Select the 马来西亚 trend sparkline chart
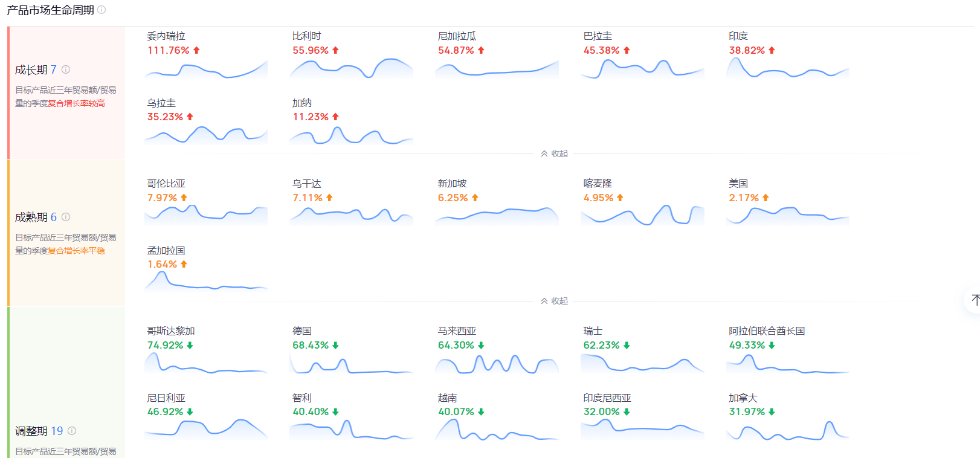980x458 pixels. pyautogui.click(x=497, y=364)
